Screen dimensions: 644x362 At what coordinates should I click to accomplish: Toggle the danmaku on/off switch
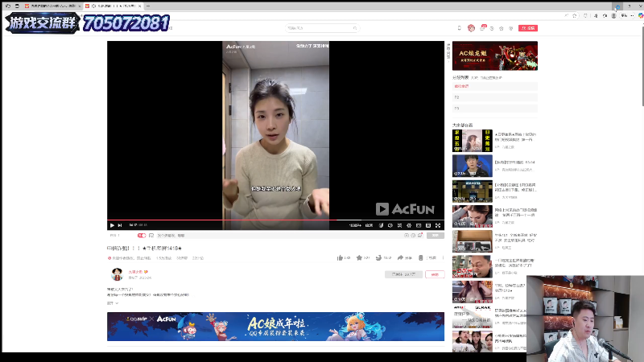142,236
